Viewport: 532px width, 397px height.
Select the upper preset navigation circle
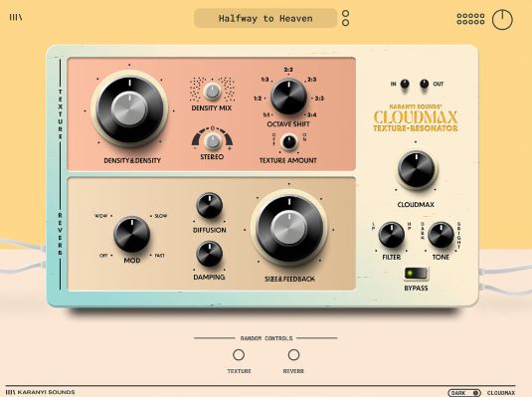345,14
